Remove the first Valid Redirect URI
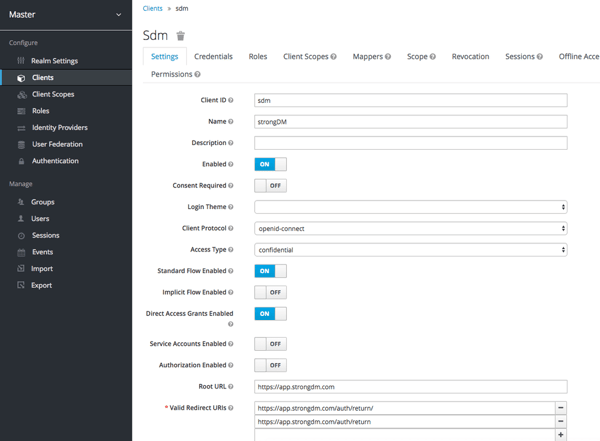600x441 pixels. point(560,408)
